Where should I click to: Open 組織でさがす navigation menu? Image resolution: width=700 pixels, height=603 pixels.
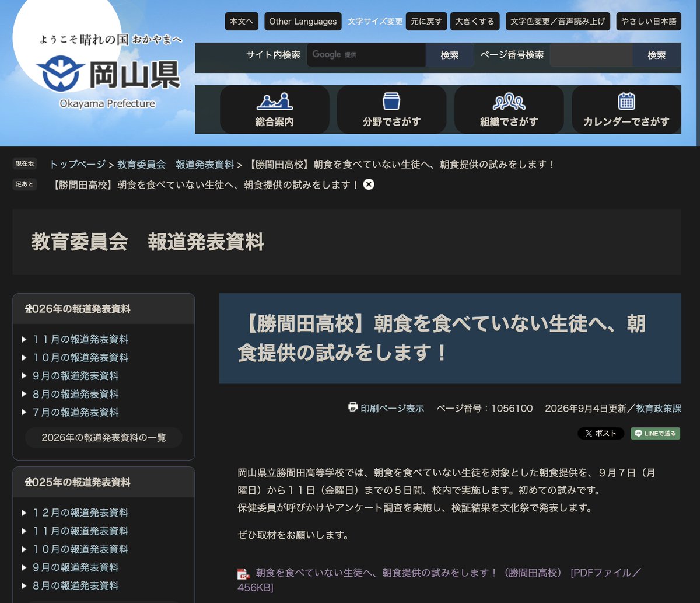pyautogui.click(x=509, y=110)
